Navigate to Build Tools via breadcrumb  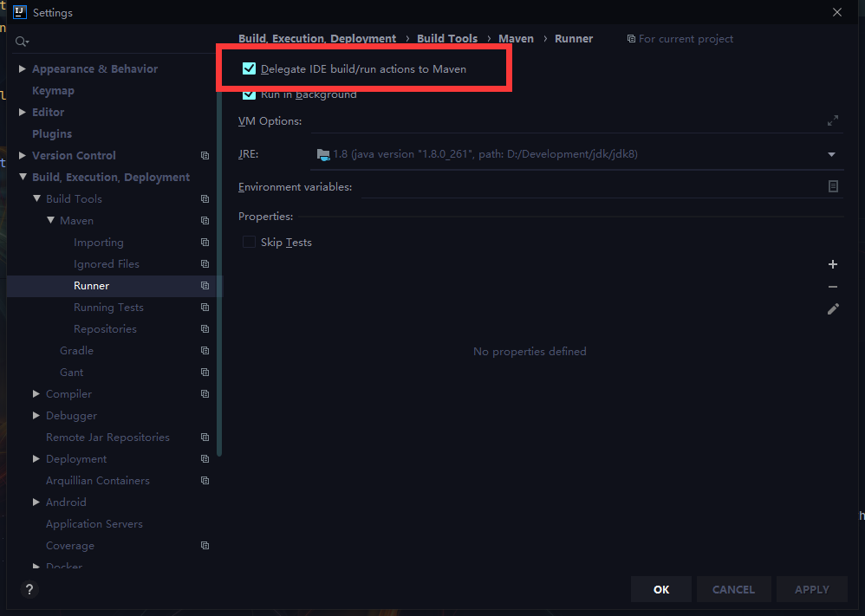(446, 38)
